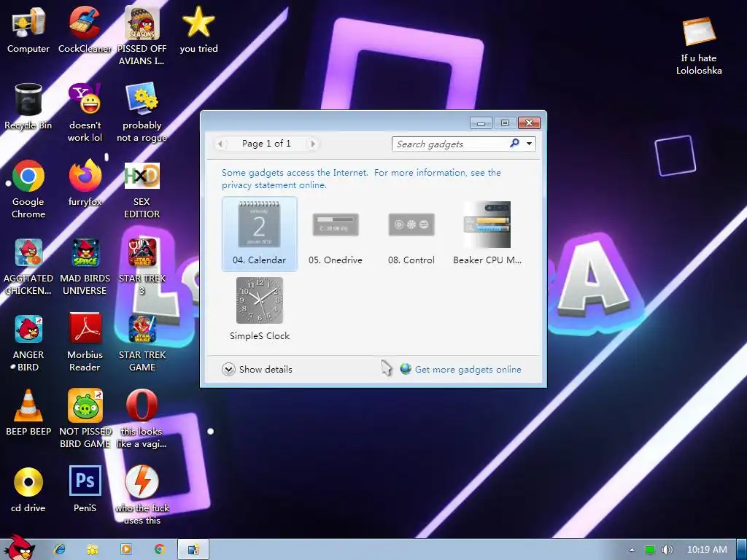This screenshot has height=560, width=747.
Task: Click the search magnifier icon
Action: 514,144
